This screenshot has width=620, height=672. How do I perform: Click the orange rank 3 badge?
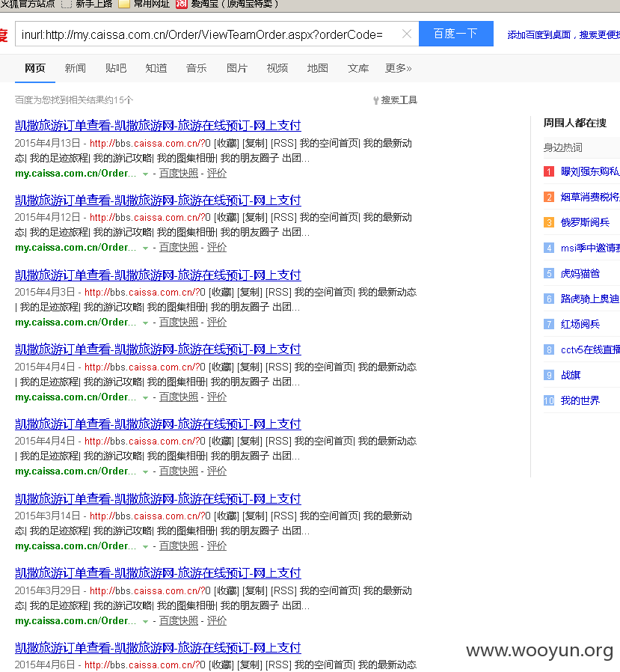[x=549, y=222]
